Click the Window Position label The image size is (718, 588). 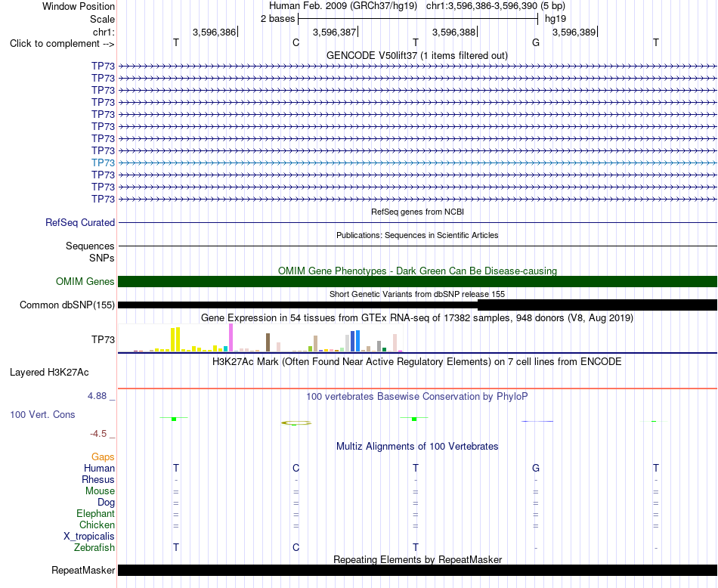[x=79, y=6]
